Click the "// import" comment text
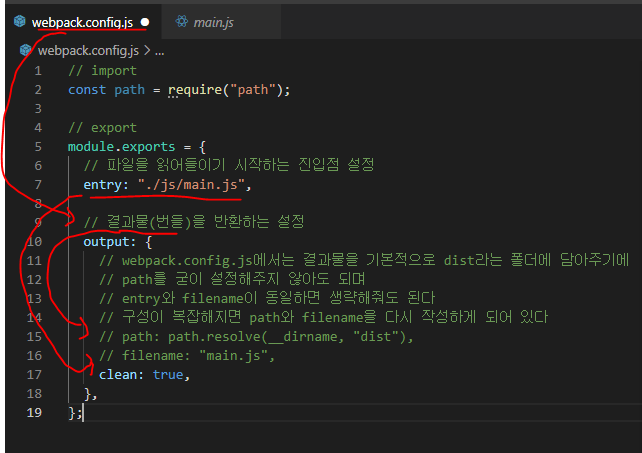This screenshot has width=642, height=453. point(102,71)
